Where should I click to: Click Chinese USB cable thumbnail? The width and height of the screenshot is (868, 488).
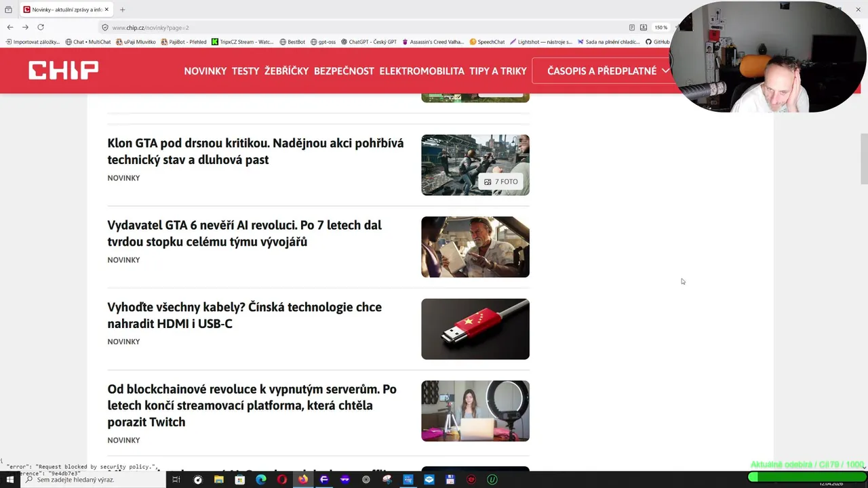tap(475, 329)
